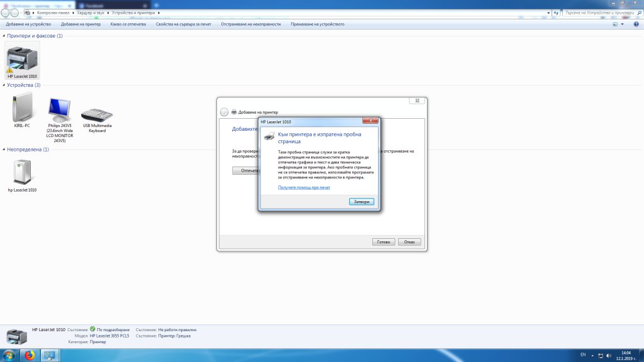Screen dimensions: 644x362
Task: Click the Принтер: Грешка status text
Action: (x=174, y=336)
